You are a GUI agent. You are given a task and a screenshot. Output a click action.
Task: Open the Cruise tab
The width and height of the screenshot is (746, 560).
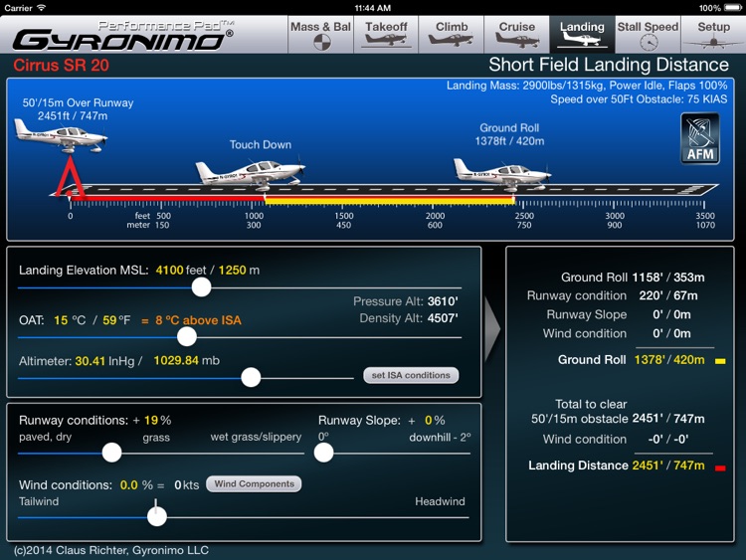[x=516, y=34]
